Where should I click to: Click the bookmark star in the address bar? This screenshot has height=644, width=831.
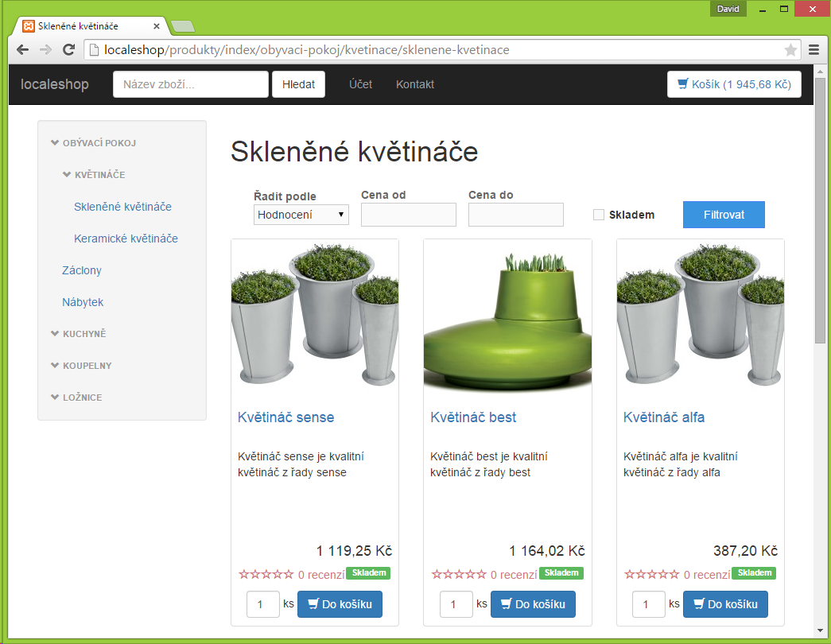pyautogui.click(x=790, y=49)
